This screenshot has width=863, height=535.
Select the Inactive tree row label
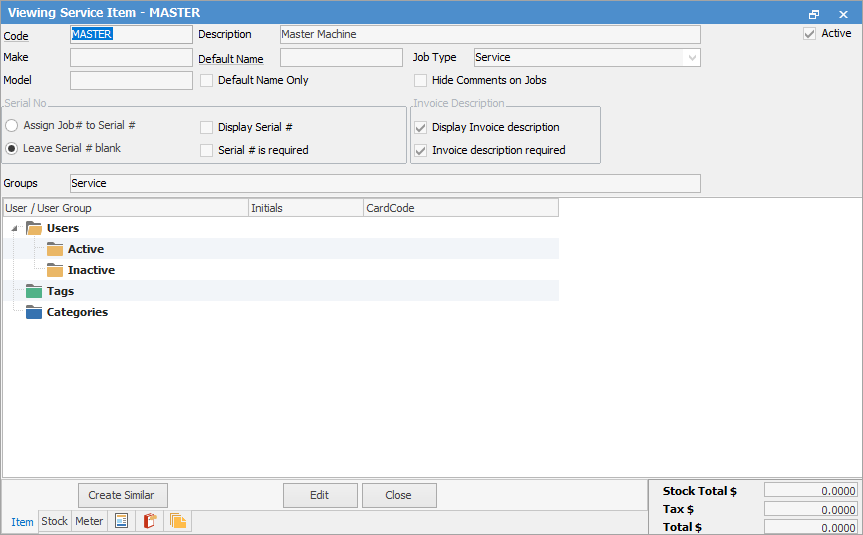coord(91,270)
